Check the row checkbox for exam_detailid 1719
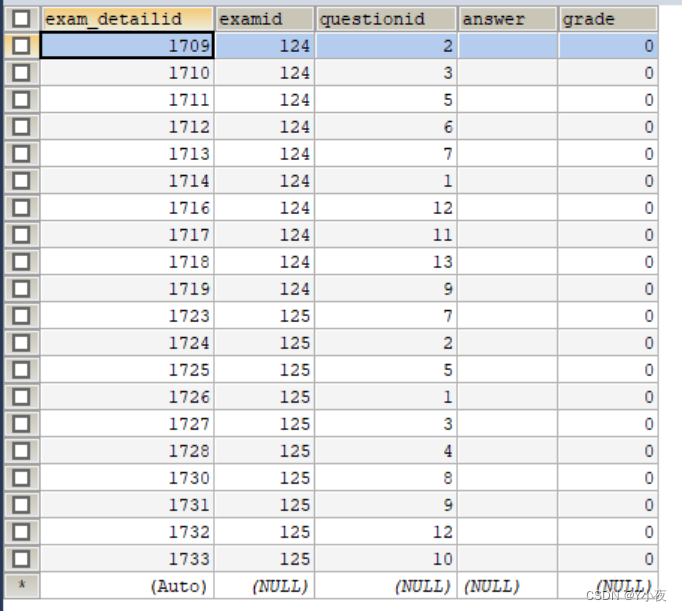682x611 pixels. 21,289
